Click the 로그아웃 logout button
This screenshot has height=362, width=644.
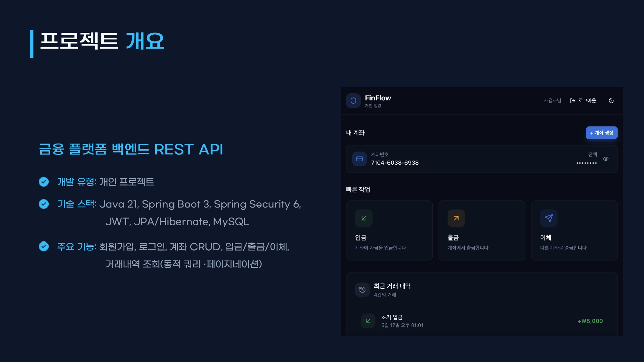583,101
